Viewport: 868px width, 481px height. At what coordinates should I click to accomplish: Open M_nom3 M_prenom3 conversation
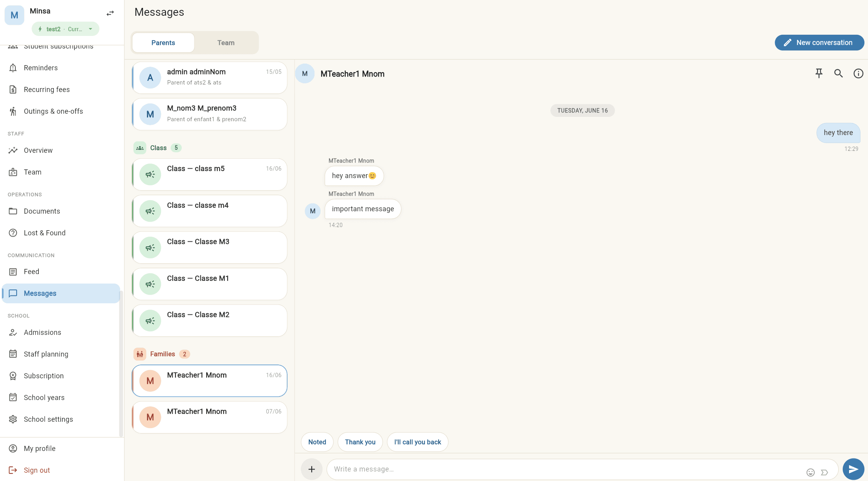[x=209, y=114]
